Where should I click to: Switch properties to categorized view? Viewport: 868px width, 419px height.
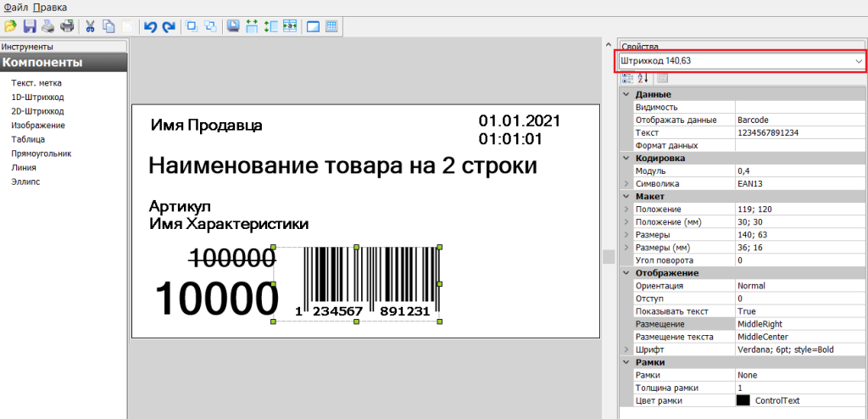tap(627, 79)
